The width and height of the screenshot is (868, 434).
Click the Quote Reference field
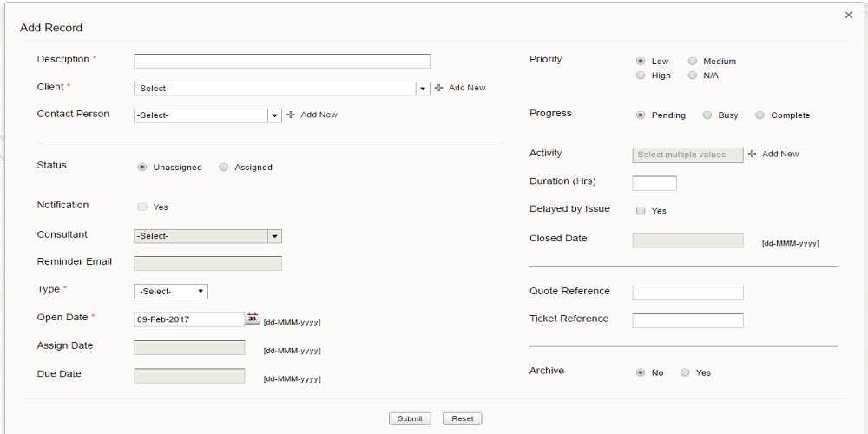[x=687, y=293]
